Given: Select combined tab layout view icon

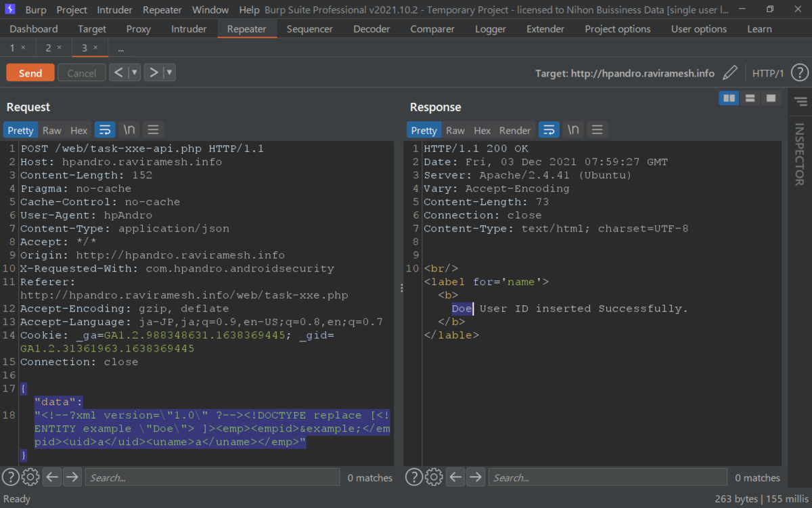Looking at the screenshot, I should [x=771, y=98].
